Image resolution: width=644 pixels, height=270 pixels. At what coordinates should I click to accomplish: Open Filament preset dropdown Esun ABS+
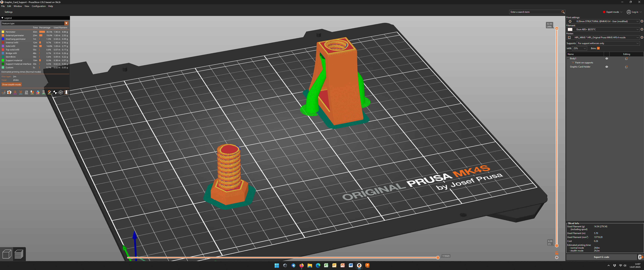pos(603,29)
